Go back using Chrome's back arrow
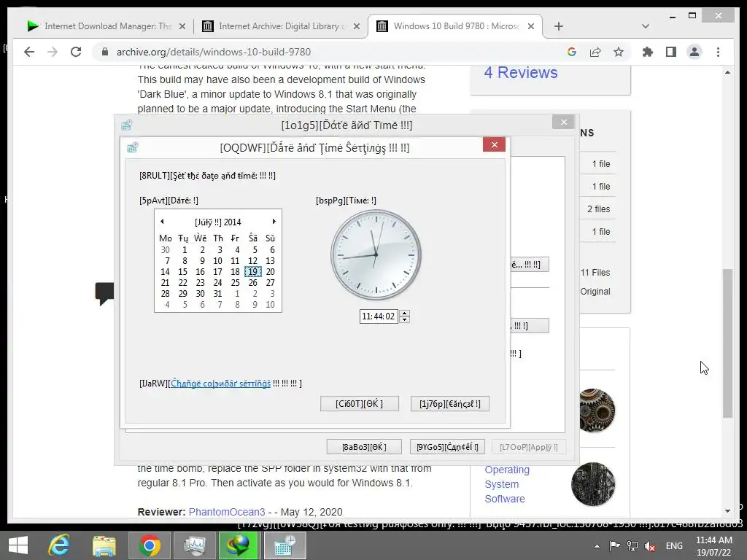Screen dimensions: 747x560 click(29, 52)
